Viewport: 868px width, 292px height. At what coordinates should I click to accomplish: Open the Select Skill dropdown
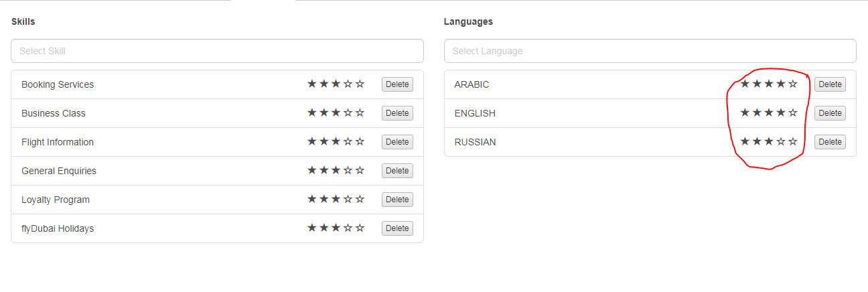point(217,51)
